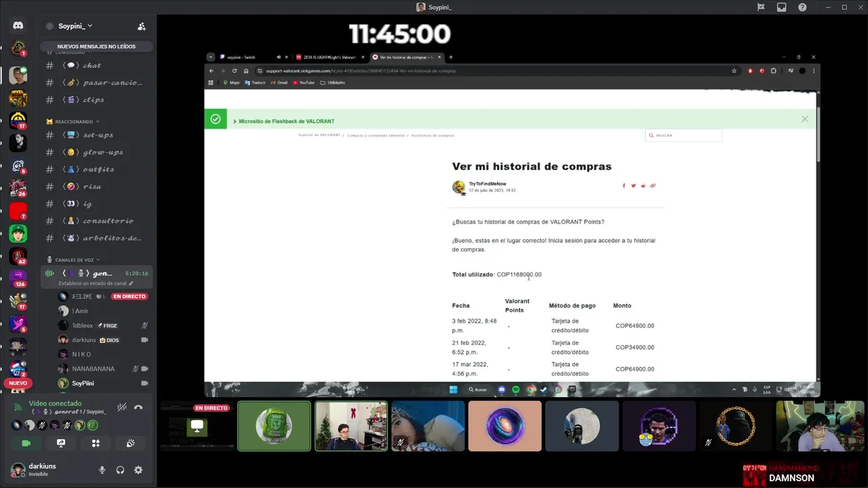868x488 pixels.
Task: Select voice user NANABANANA
Action: (x=103, y=369)
